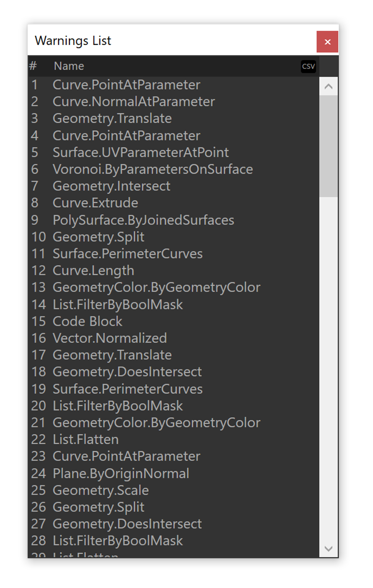Select warning 13 GeometryColor.ByGeometryColor
373x588 pixels.
[x=156, y=287]
